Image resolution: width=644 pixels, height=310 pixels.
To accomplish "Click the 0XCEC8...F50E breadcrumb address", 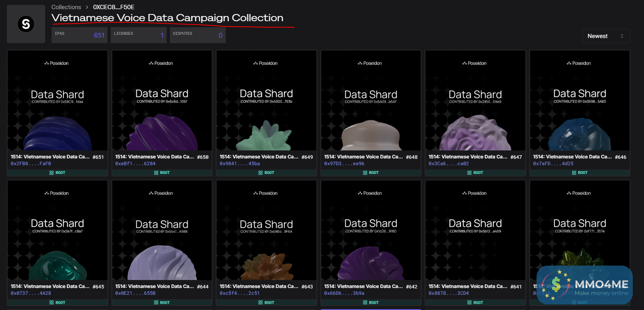I will point(113,7).
